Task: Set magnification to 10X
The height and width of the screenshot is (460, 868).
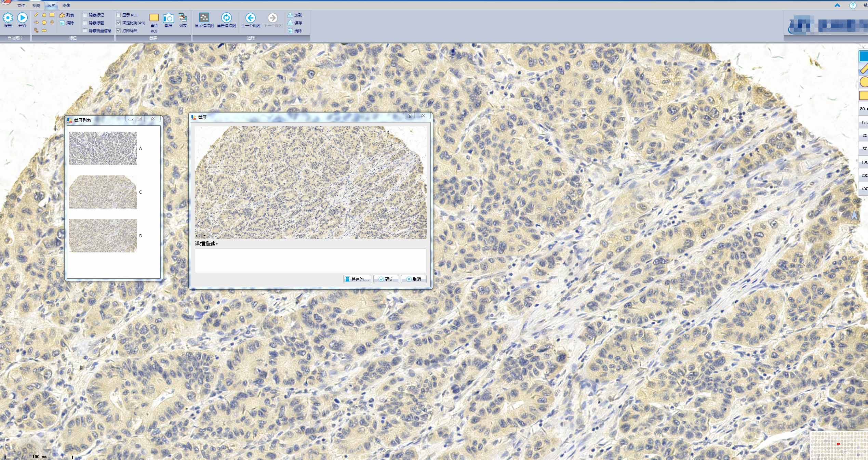Action: (864, 162)
